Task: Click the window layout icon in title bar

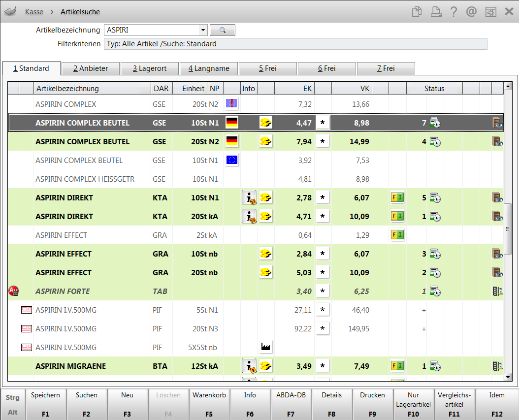Action: (x=490, y=12)
